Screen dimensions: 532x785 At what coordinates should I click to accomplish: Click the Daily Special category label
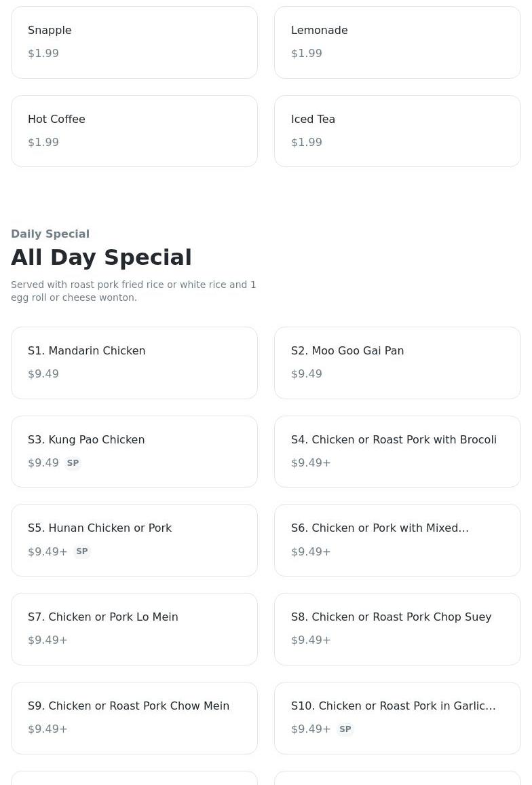click(x=50, y=234)
